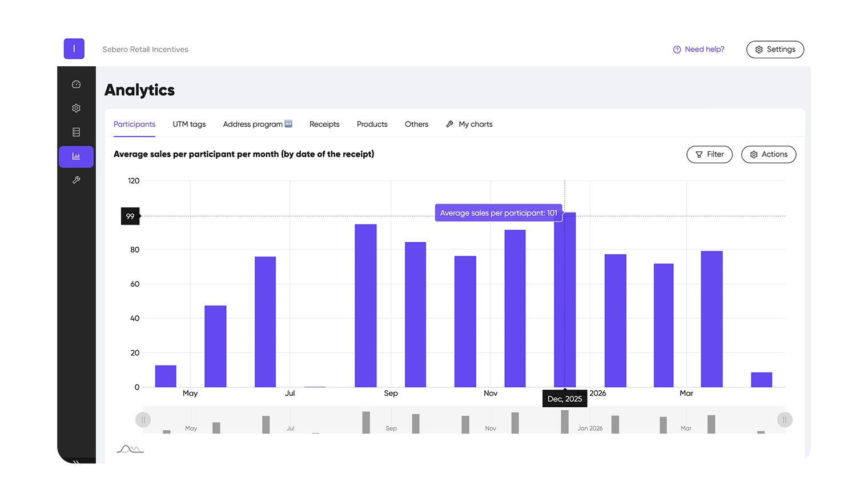Collapse the sidebar using the chevron at bottom
The height and width of the screenshot is (497, 868).
point(76,460)
